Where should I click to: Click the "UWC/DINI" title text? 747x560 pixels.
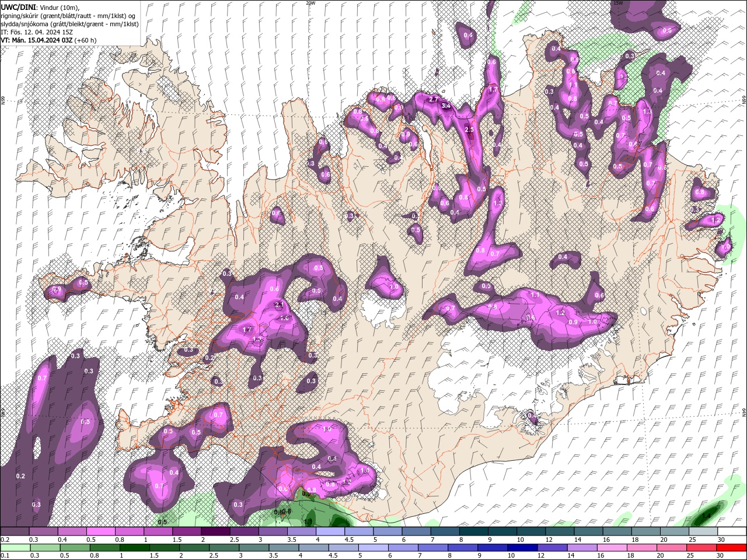coord(18,6)
